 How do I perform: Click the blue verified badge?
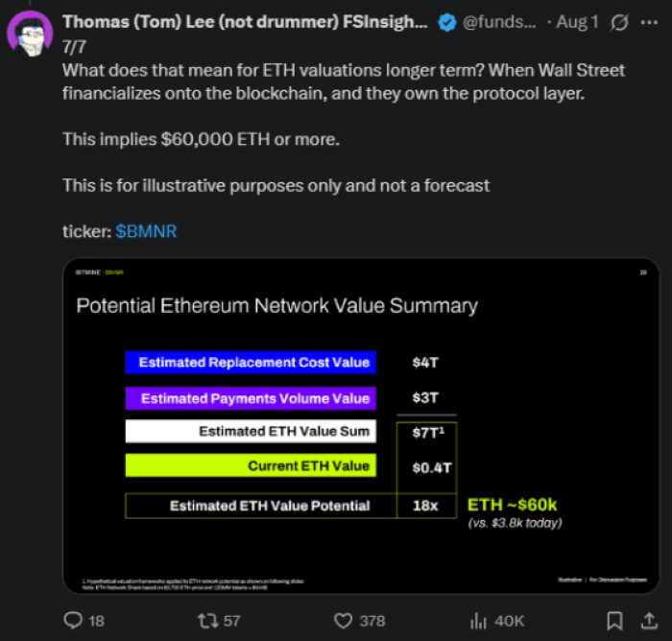click(x=447, y=23)
